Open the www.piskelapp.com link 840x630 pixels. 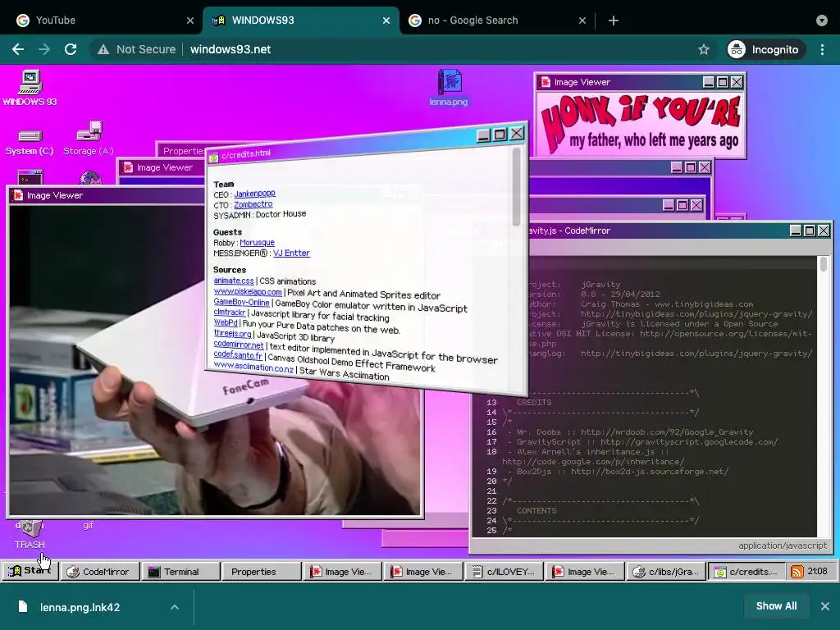(x=248, y=292)
